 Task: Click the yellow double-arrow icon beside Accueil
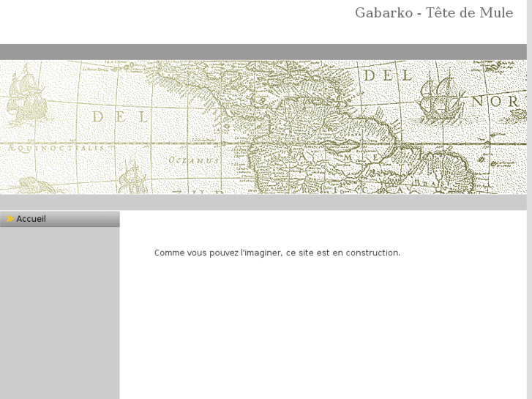10,219
